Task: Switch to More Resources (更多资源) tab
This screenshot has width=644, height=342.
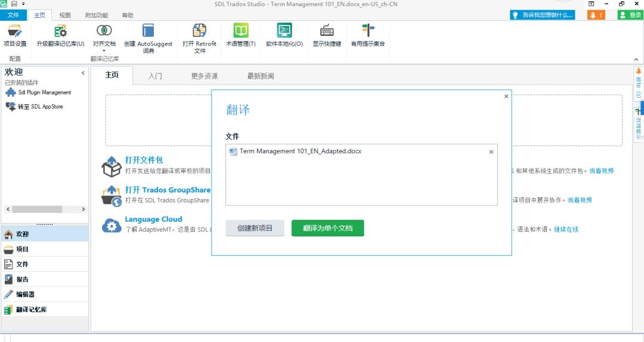Action: (205, 76)
